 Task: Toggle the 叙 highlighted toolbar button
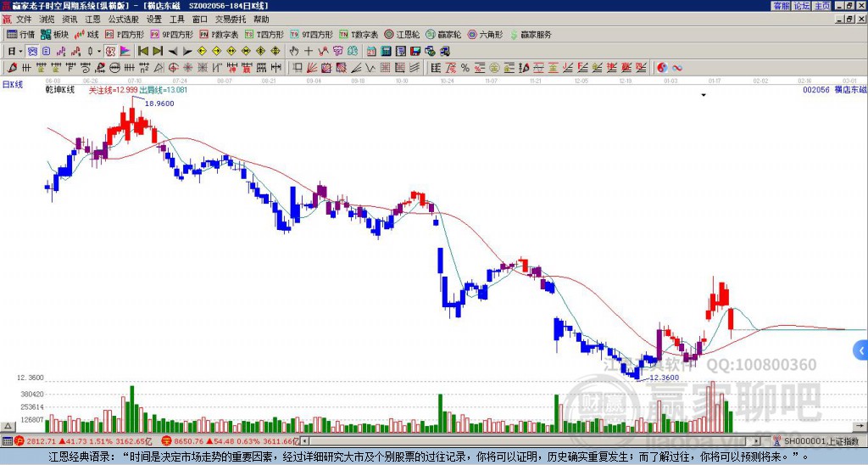(x=110, y=52)
